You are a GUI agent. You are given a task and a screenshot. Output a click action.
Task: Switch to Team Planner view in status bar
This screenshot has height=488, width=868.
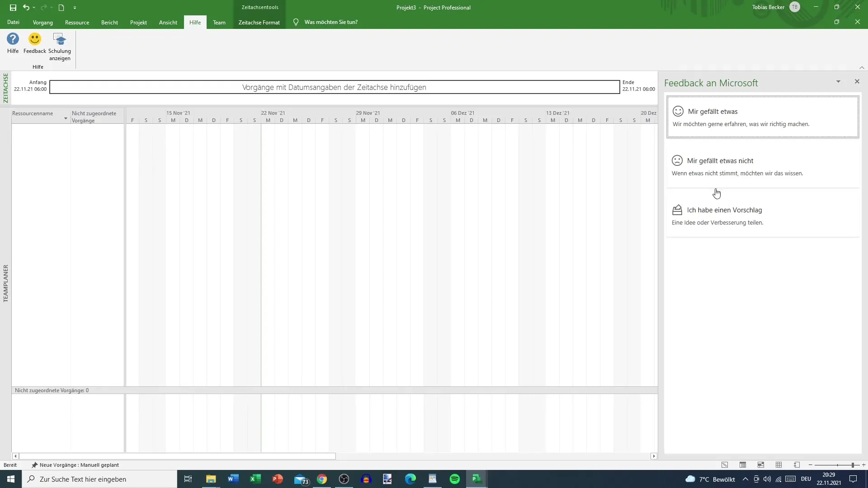point(761,465)
